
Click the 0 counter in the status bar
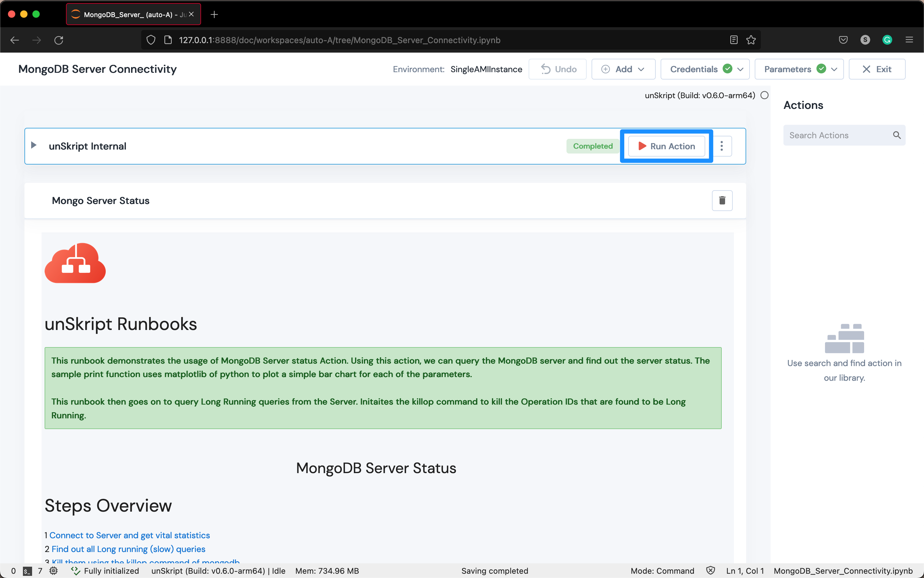(13, 571)
